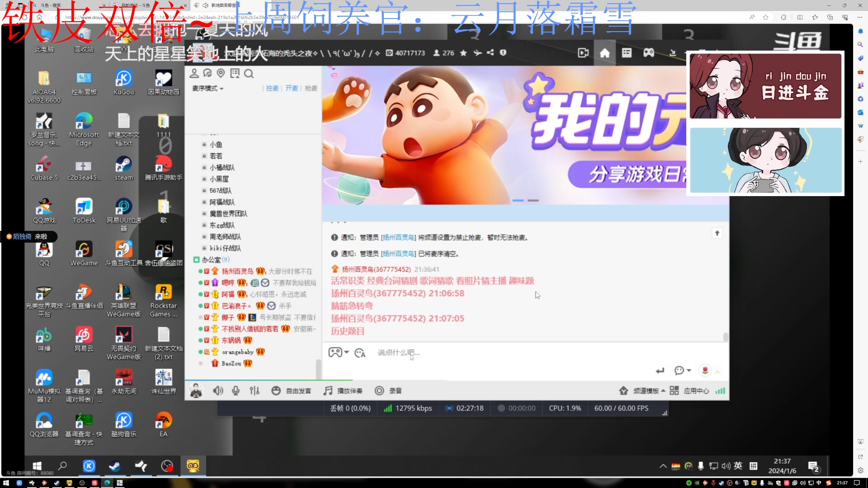Open the 麦序模式 dropdown

[208, 88]
